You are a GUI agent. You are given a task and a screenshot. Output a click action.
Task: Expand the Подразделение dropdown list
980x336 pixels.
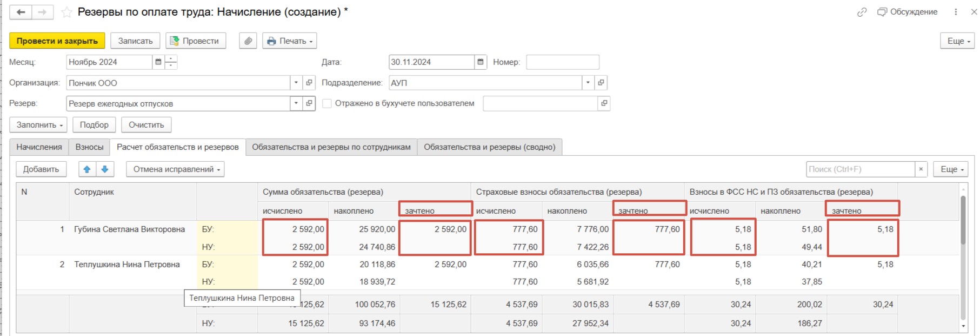click(x=588, y=83)
